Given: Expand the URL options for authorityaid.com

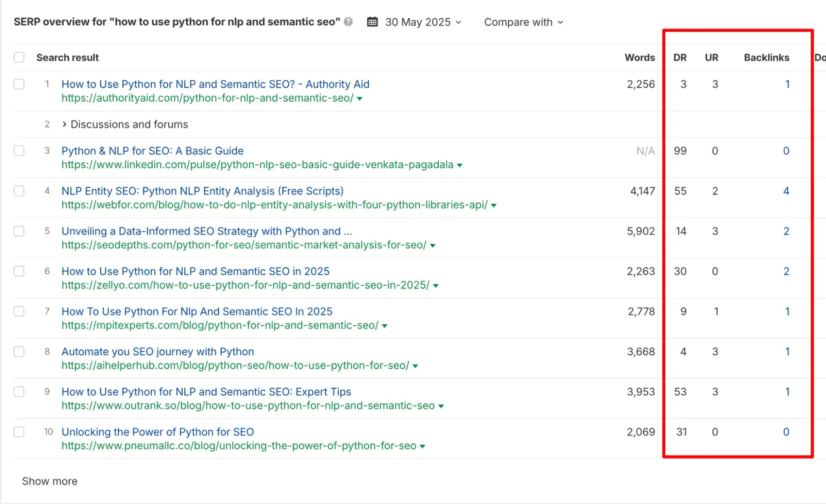Looking at the screenshot, I should (x=359, y=98).
